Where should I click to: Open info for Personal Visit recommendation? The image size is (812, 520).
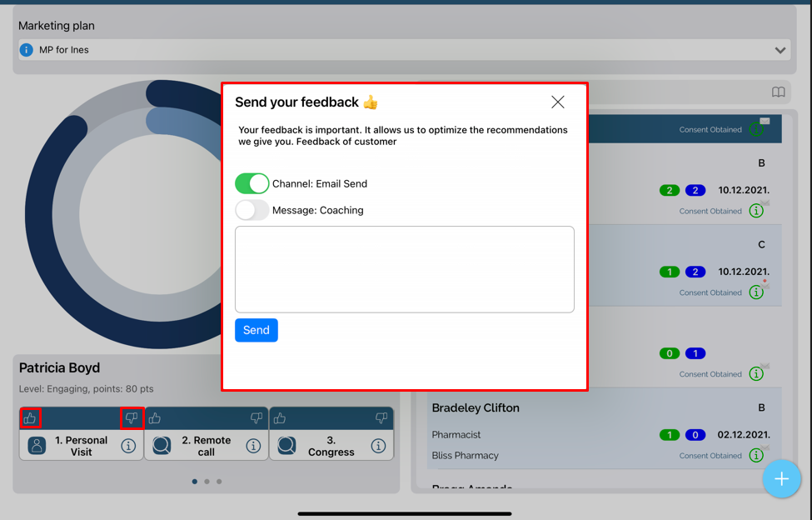(x=128, y=446)
